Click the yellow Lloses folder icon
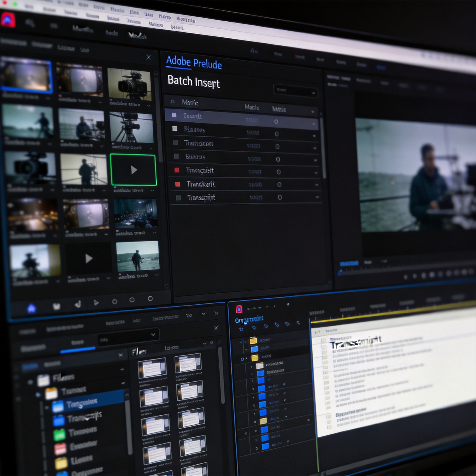This screenshot has width=476, height=476. (61, 463)
